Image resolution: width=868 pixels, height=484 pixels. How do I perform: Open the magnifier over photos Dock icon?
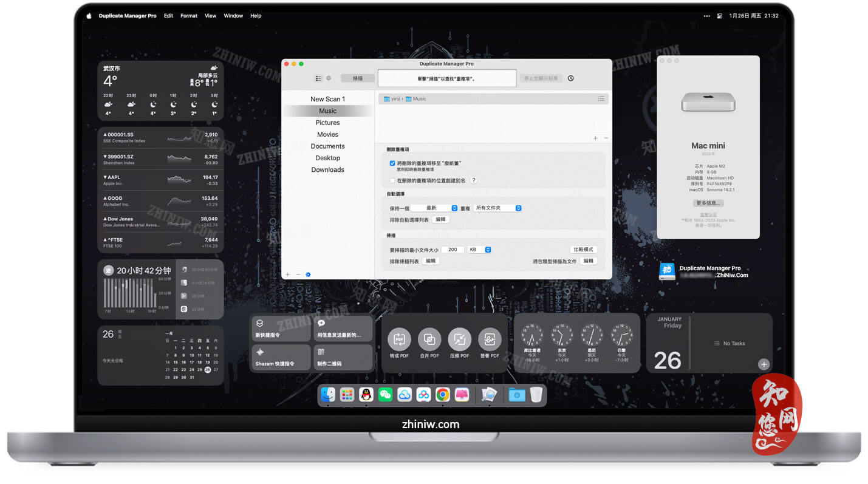pyautogui.click(x=489, y=395)
